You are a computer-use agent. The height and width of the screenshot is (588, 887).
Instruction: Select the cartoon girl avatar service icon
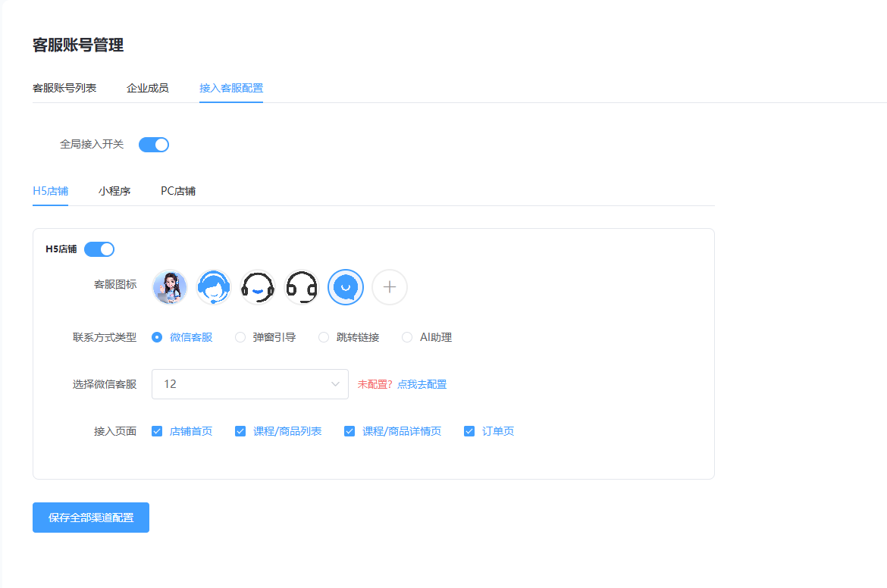click(170, 287)
